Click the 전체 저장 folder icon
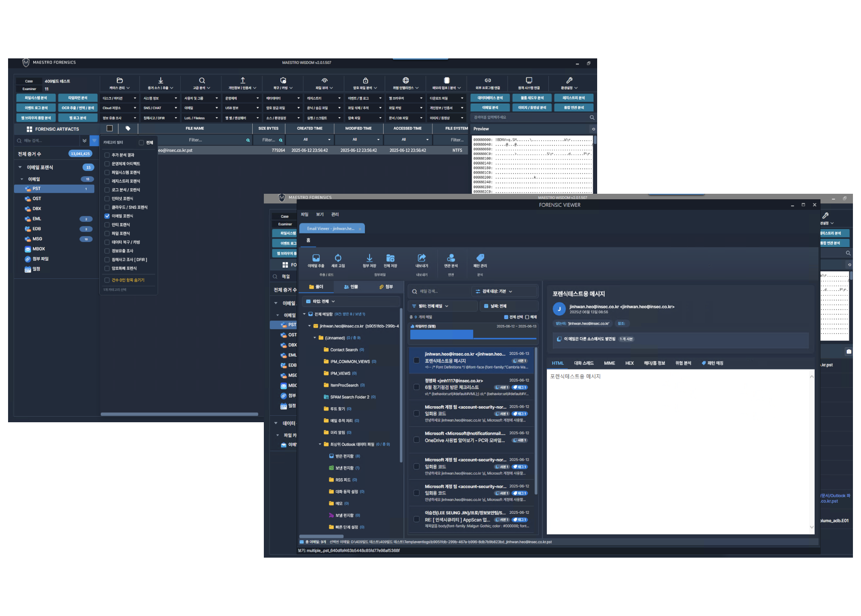This screenshot has width=861, height=616. click(x=390, y=258)
